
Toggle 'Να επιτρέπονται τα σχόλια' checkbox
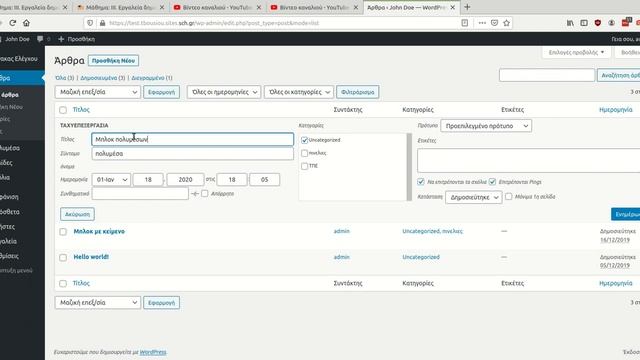[421, 182]
